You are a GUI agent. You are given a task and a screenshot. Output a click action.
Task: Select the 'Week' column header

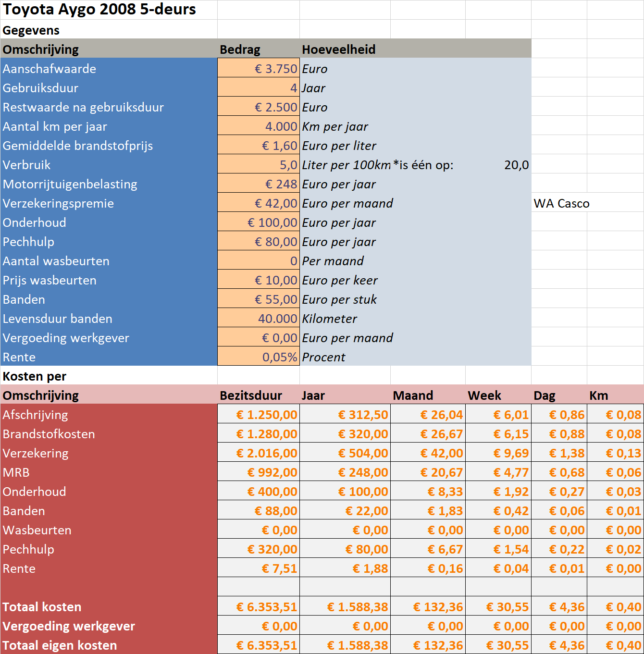[x=498, y=395]
